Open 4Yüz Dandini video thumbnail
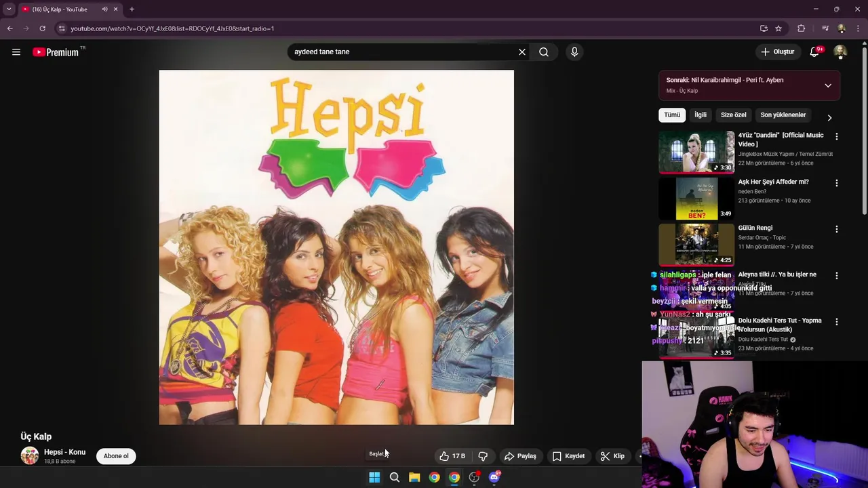Screen dimensions: 868x488 [x=696, y=152]
